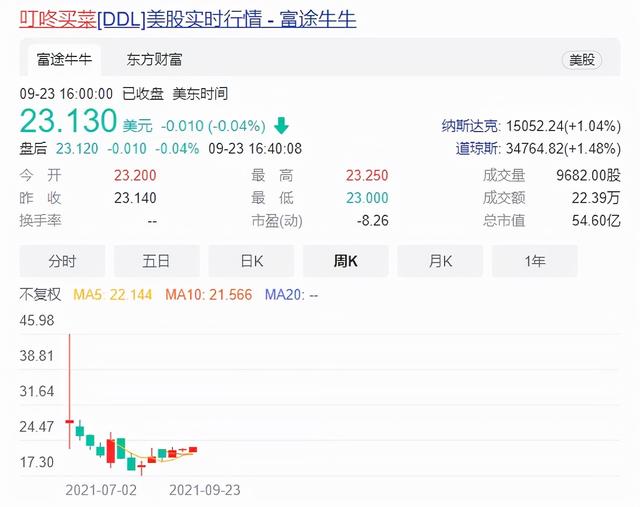The width and height of the screenshot is (640, 507).
Task: Click the 昨收 value 23.140
Action: coord(135,198)
